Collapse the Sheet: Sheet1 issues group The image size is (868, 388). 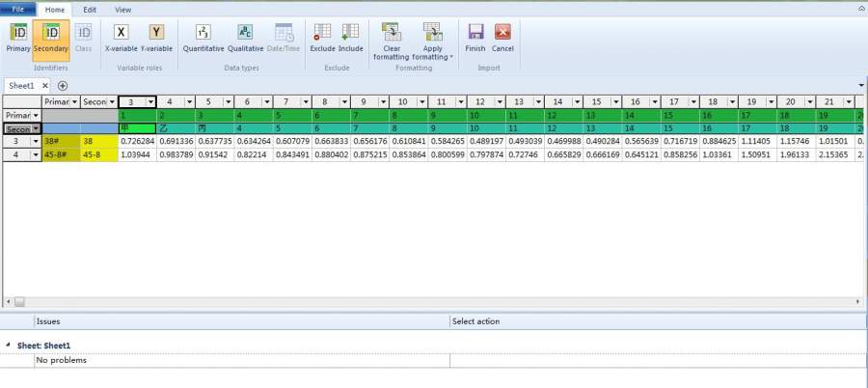pos(9,345)
